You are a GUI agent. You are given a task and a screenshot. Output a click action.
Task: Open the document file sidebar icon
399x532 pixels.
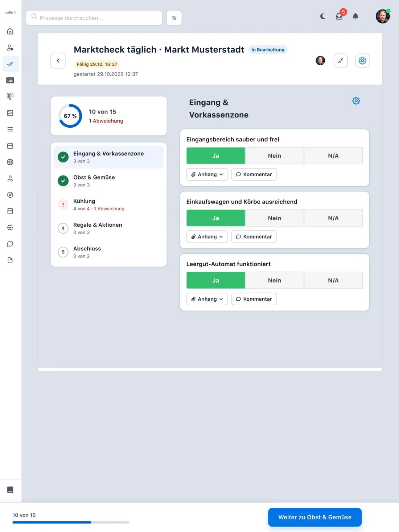point(10,260)
